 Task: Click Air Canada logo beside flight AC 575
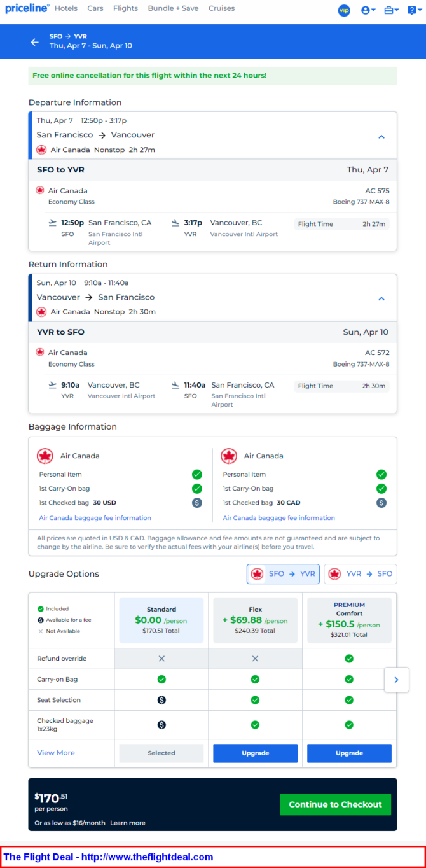pyautogui.click(x=40, y=190)
